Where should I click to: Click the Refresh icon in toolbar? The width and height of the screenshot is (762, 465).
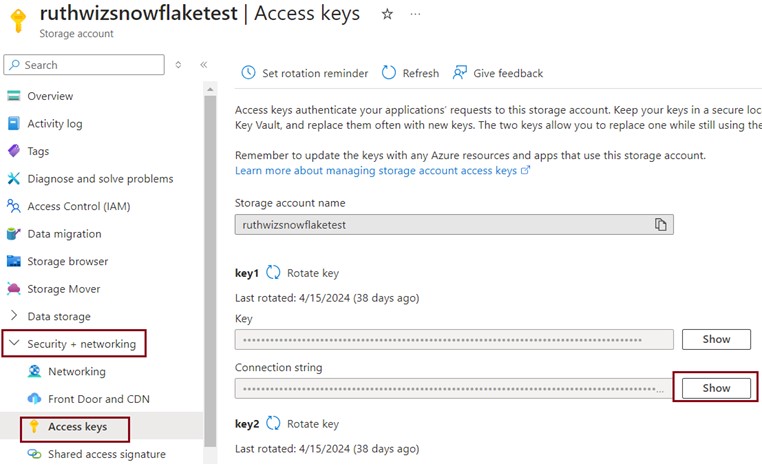coord(389,73)
